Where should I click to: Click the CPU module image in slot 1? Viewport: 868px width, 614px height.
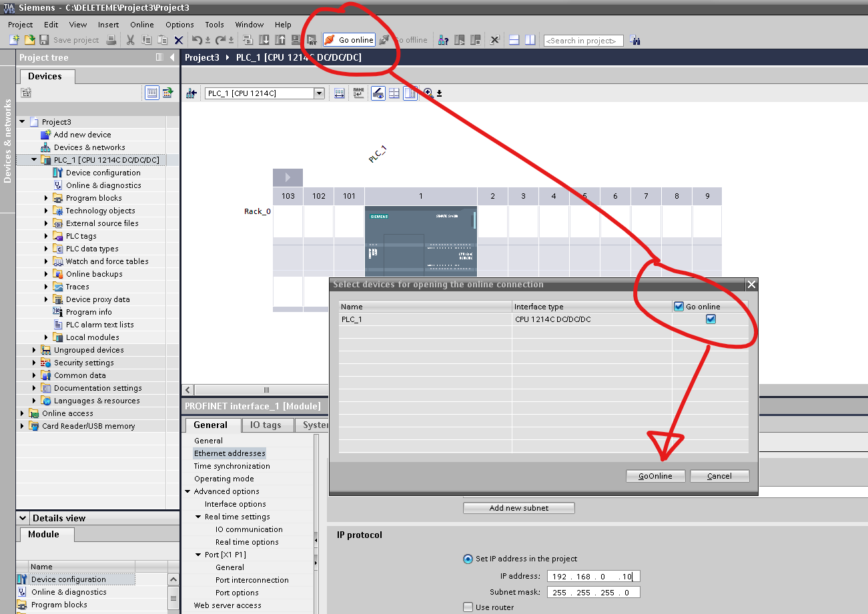point(421,241)
